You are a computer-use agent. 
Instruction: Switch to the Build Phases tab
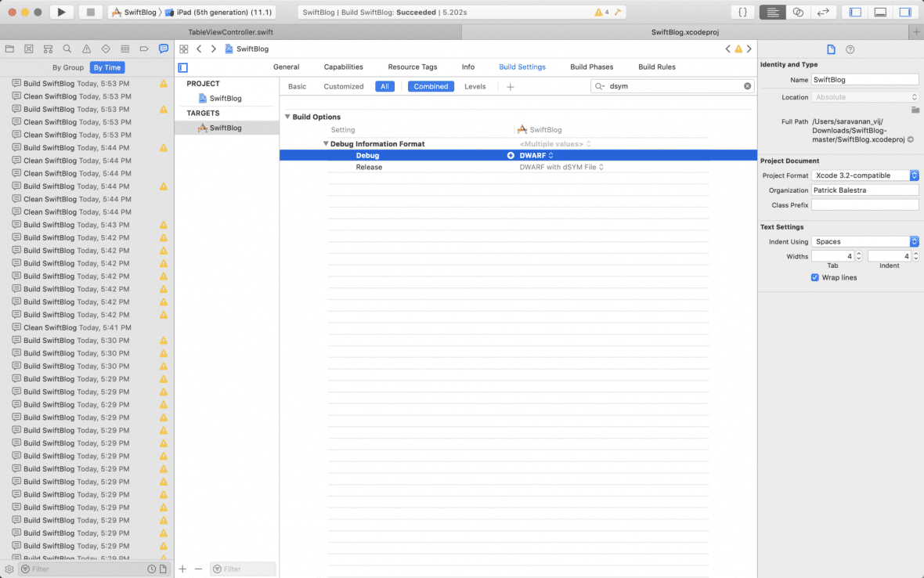coord(592,67)
